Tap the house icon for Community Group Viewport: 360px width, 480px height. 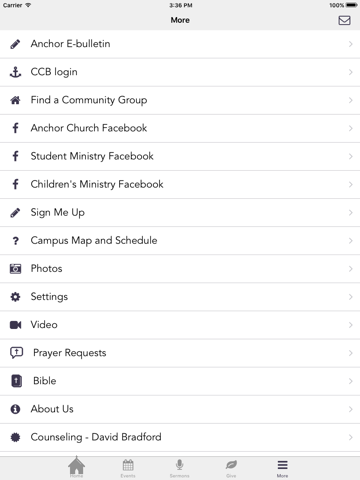pyautogui.click(x=15, y=100)
